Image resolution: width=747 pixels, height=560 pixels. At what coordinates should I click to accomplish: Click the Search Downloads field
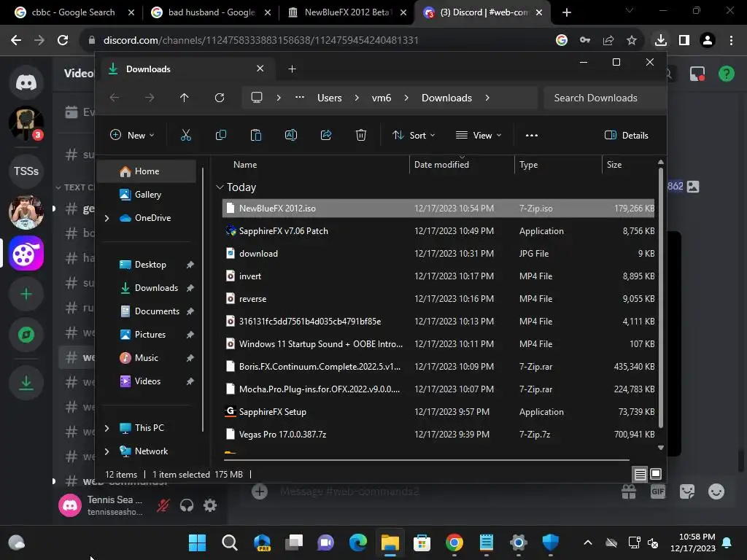coord(604,98)
